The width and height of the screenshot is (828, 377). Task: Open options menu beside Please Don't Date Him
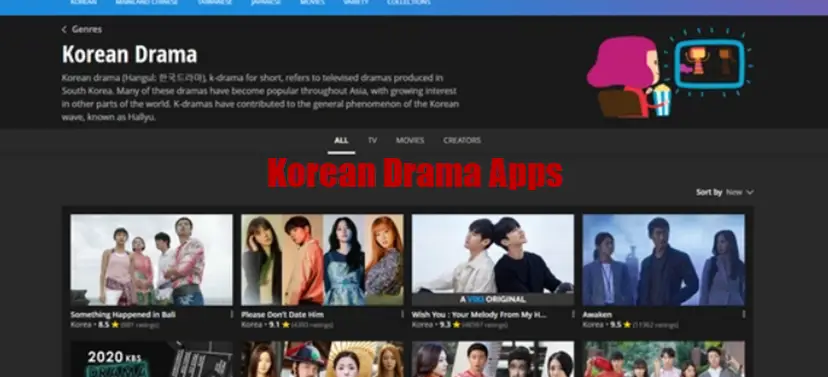[402, 314]
